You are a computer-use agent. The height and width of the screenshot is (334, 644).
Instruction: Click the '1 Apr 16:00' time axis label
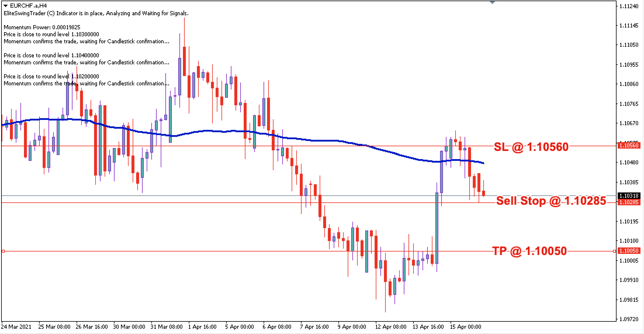tap(202, 327)
